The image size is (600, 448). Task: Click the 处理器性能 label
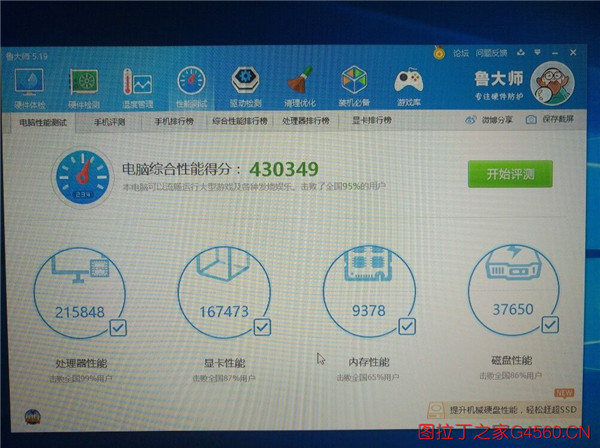point(82,363)
